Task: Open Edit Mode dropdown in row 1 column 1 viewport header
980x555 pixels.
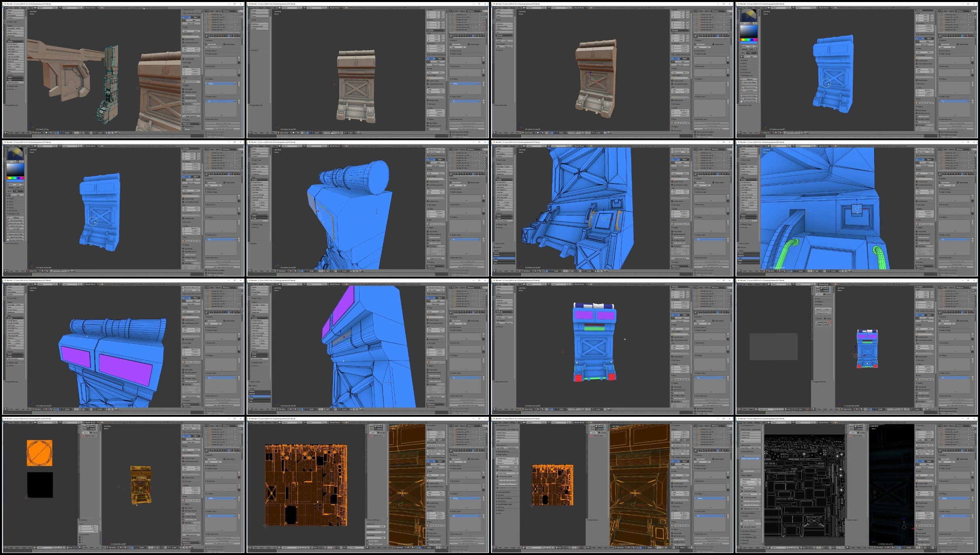Action: click(38, 133)
